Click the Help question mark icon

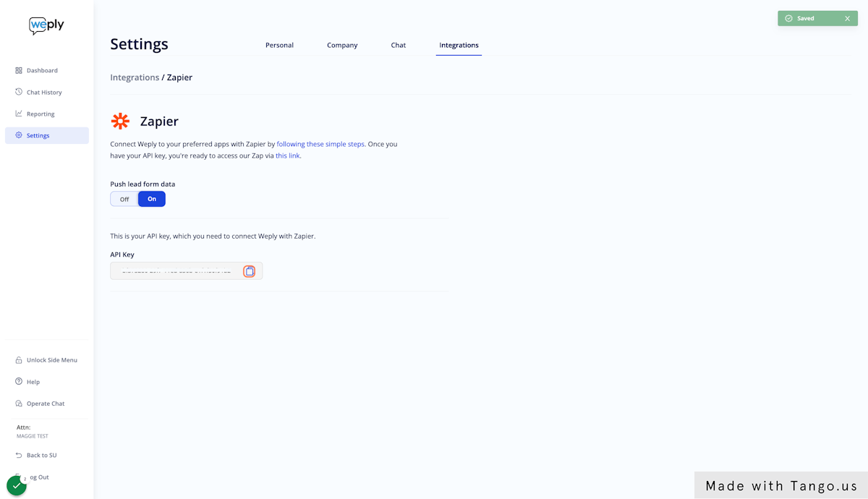coord(19,381)
